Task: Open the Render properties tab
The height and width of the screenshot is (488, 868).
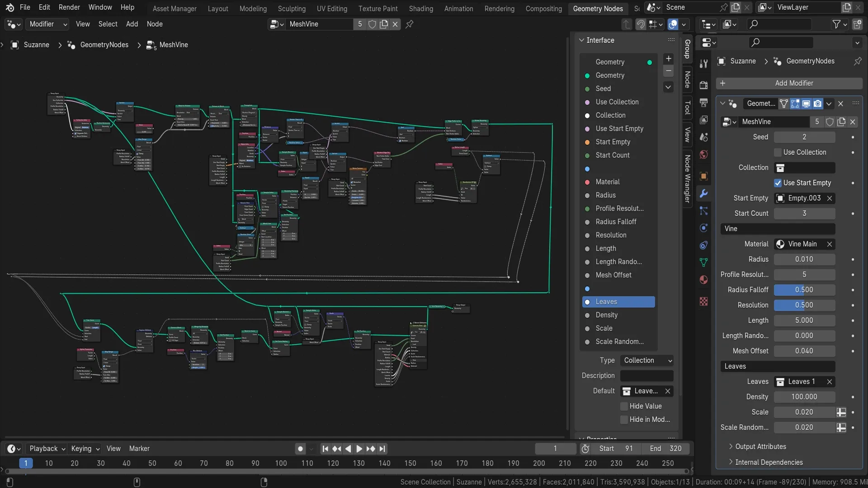Action: coord(703,84)
